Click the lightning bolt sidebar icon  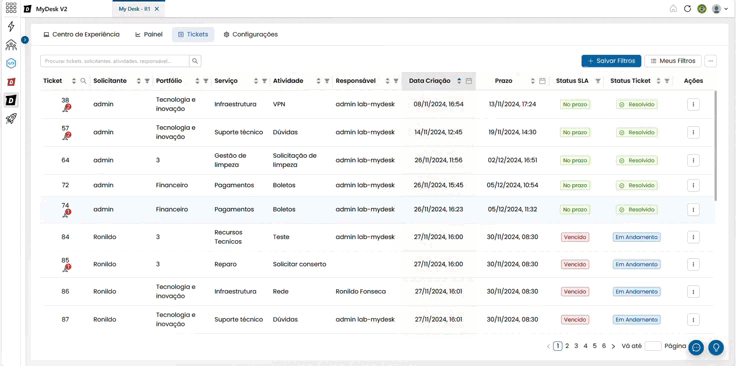(11, 27)
